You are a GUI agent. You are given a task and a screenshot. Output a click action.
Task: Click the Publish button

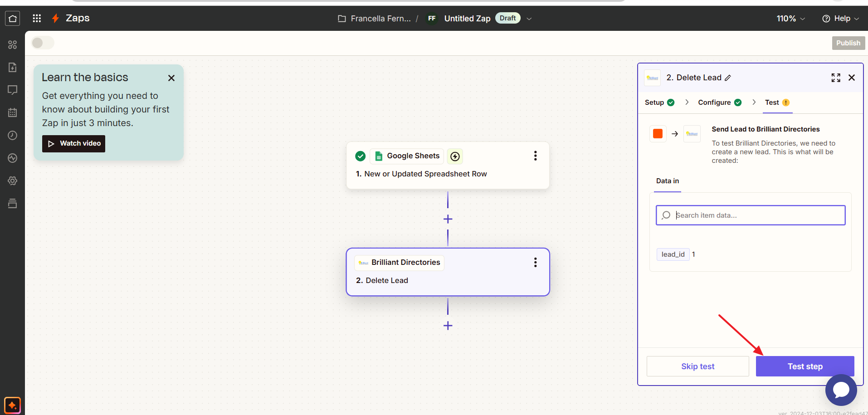coord(848,43)
